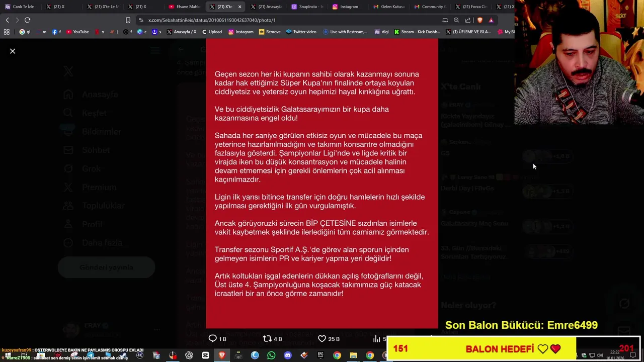Open the (1) ÜFLEME VE ISLA bookmark
644x362 pixels.
click(468, 32)
